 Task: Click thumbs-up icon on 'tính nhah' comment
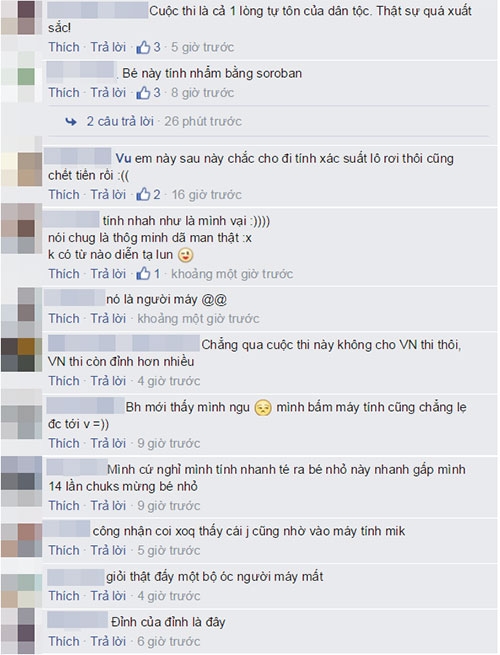pyautogui.click(x=143, y=274)
